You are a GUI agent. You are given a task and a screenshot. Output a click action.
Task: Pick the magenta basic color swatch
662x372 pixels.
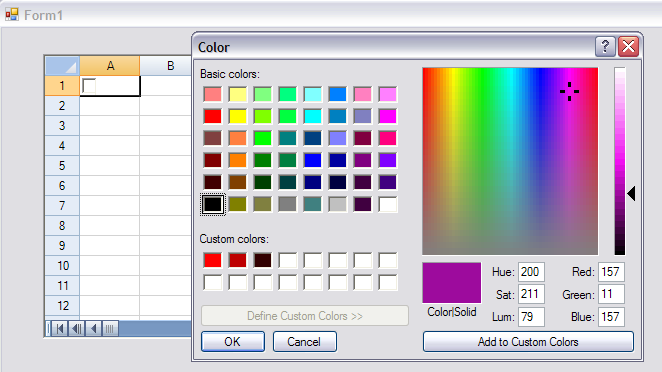tap(388, 116)
